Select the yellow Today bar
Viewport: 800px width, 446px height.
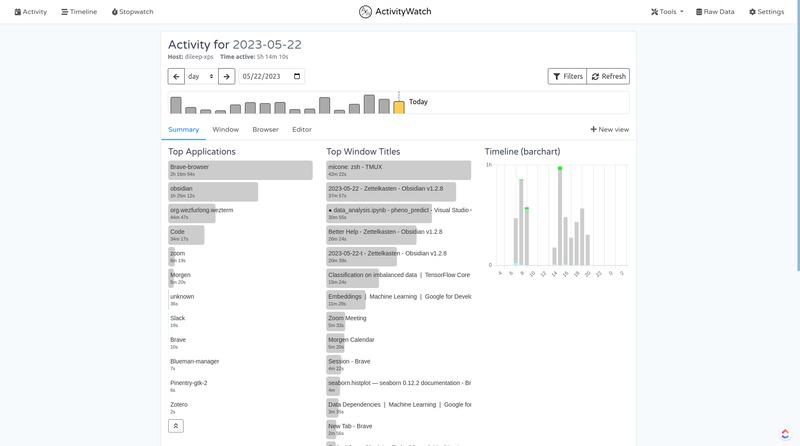coord(399,107)
